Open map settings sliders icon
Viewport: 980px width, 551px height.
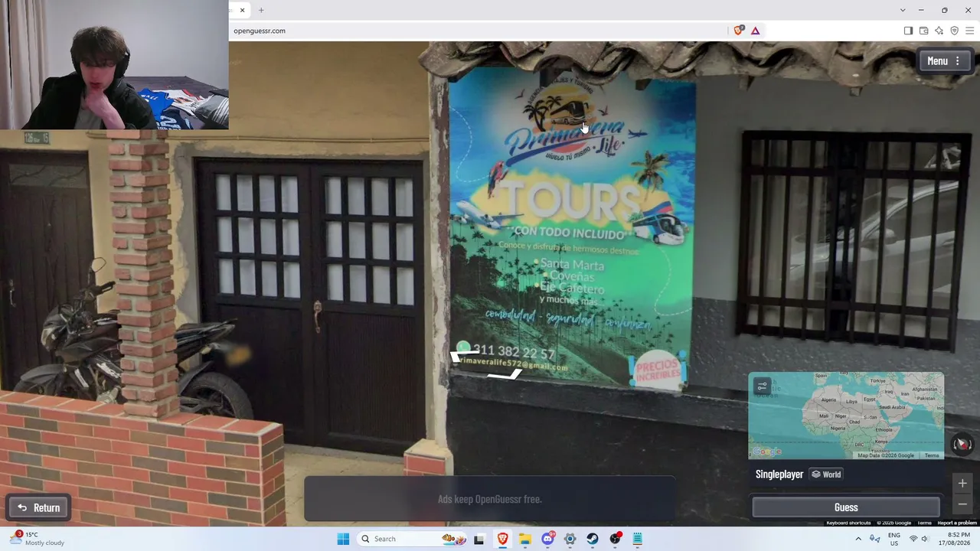pyautogui.click(x=762, y=386)
